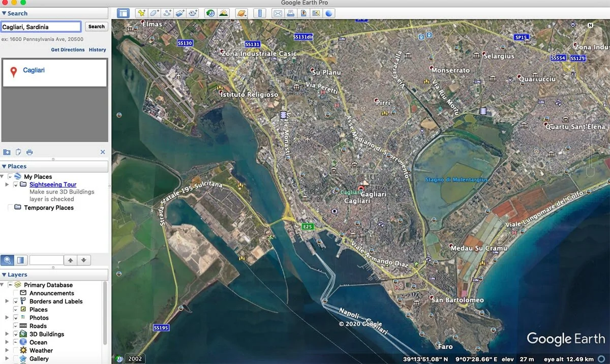Click the Search button

click(x=96, y=26)
